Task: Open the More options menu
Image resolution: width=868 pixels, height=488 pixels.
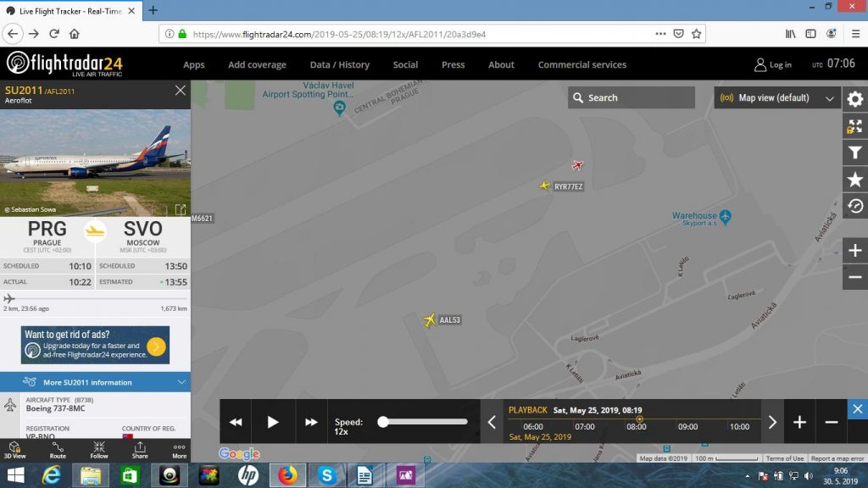Action: coord(179,451)
